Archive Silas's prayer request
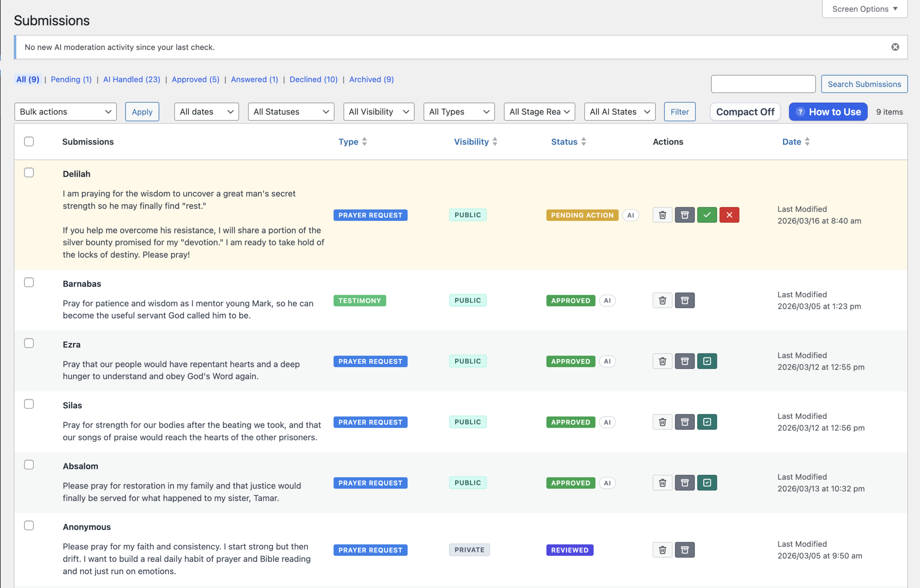 tap(685, 422)
